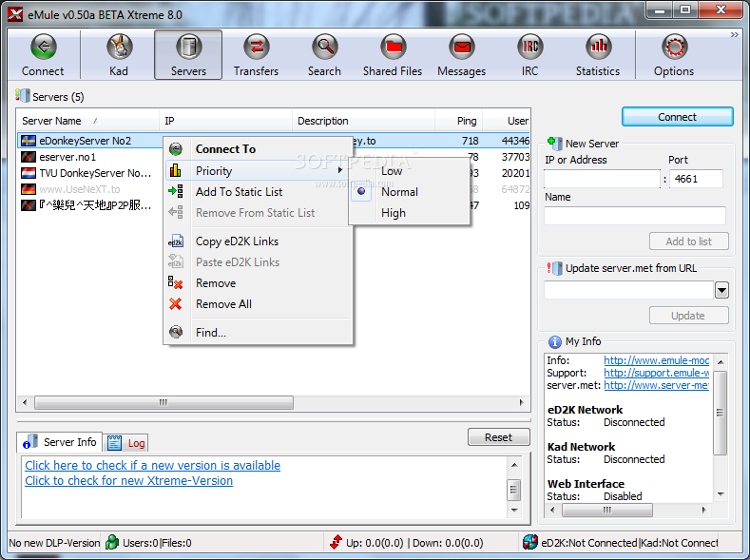750x560 pixels.
Task: Click the Dutch flag of TVU DonkeyServer
Action: (29, 173)
